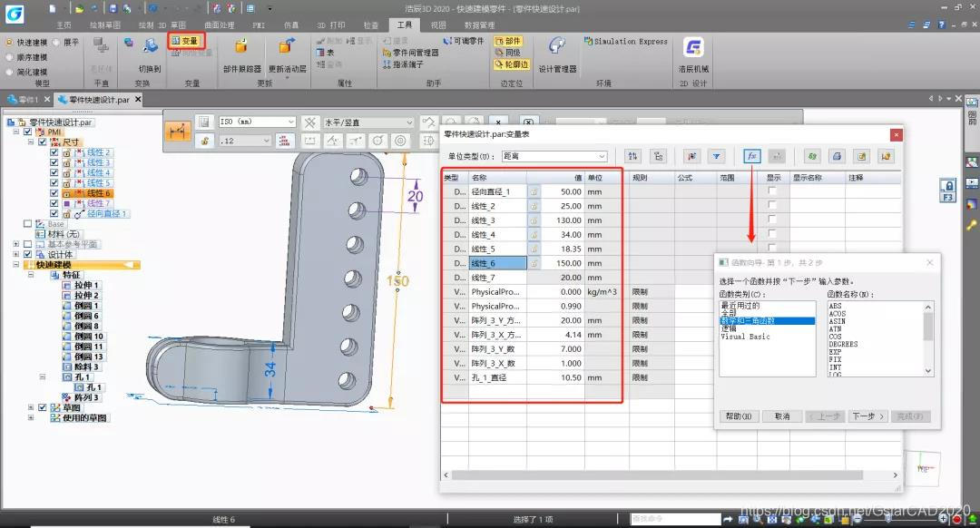
Task: Select the 顺序建模 radio option
Action: [9, 57]
